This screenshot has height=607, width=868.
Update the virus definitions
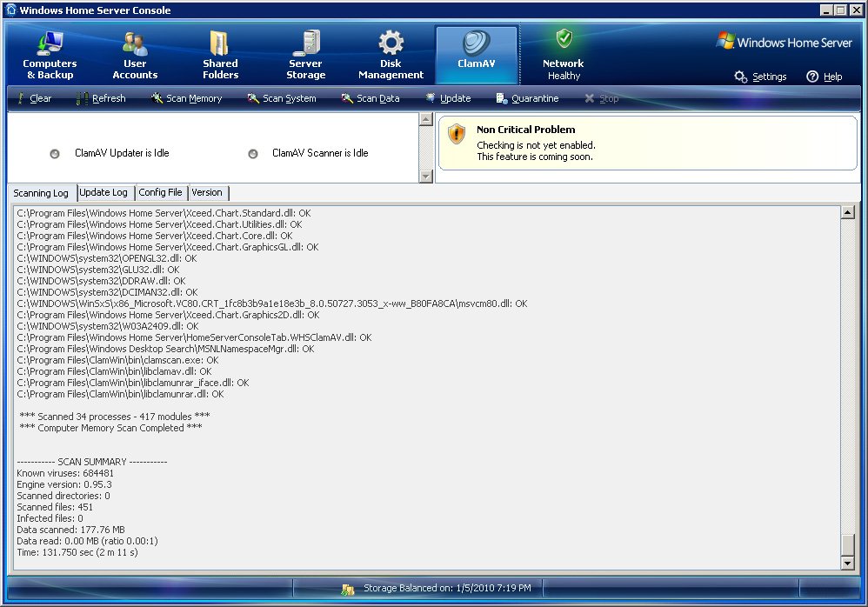pyautogui.click(x=449, y=98)
